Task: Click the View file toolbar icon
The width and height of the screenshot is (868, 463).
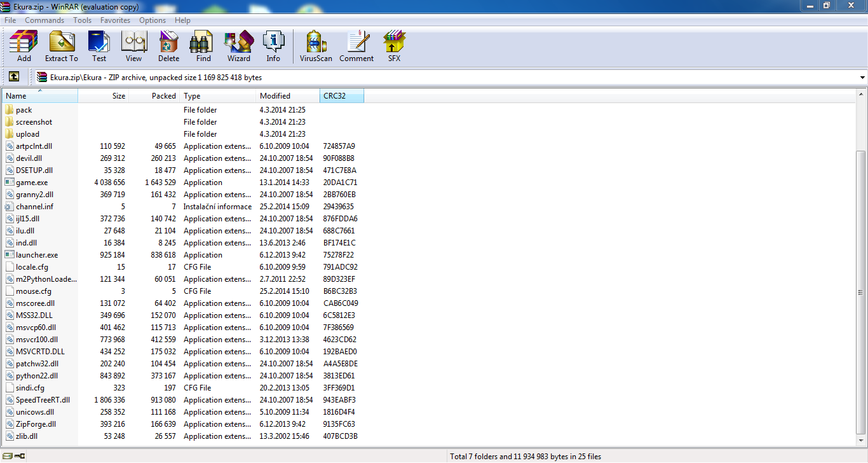Action: (133, 46)
